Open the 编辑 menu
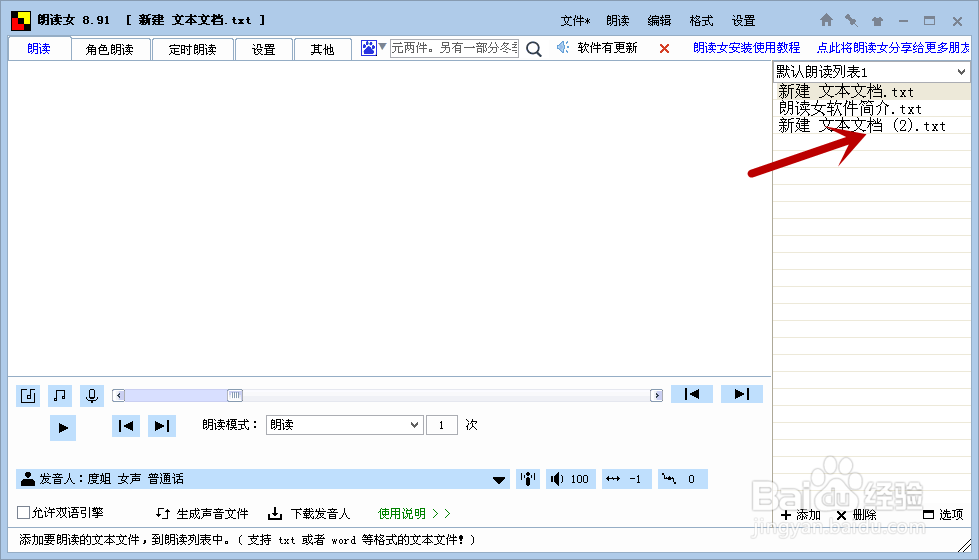Screen dimensions: 979x560 (x=659, y=21)
